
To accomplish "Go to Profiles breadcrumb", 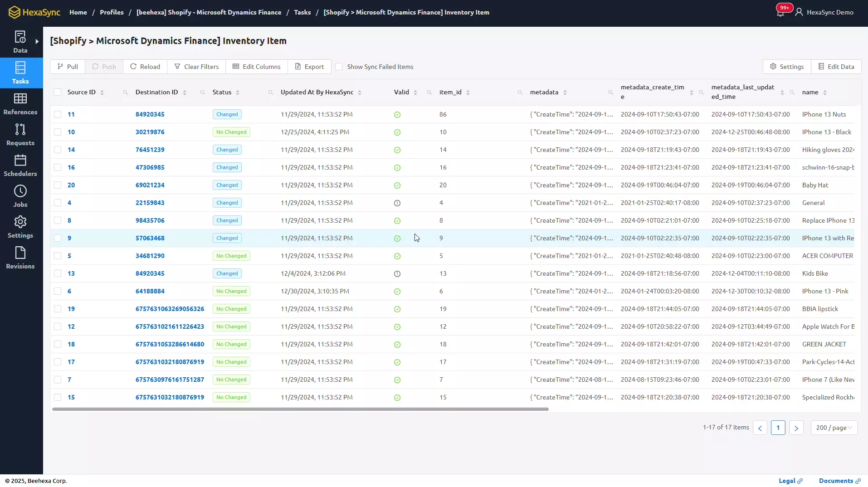I will 112,12.
